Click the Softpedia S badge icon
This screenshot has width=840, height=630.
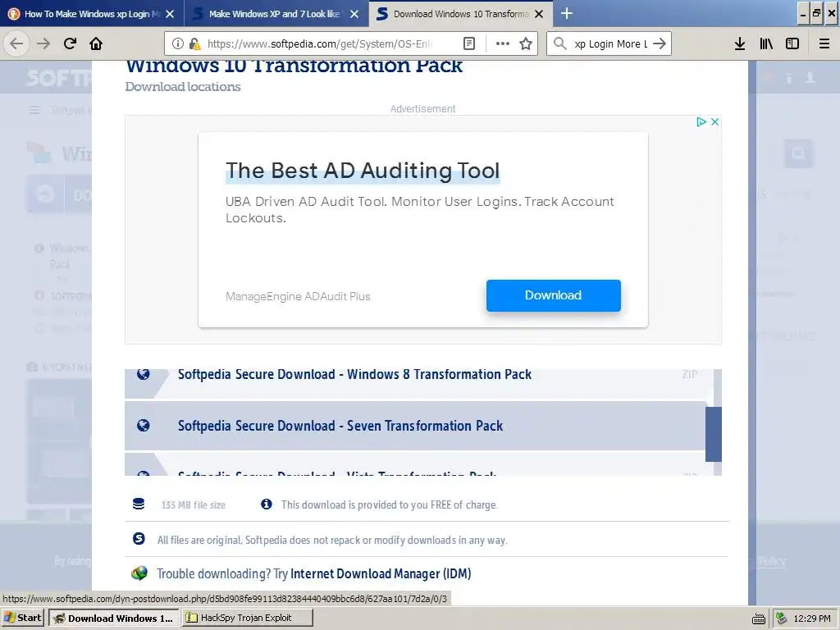click(139, 538)
